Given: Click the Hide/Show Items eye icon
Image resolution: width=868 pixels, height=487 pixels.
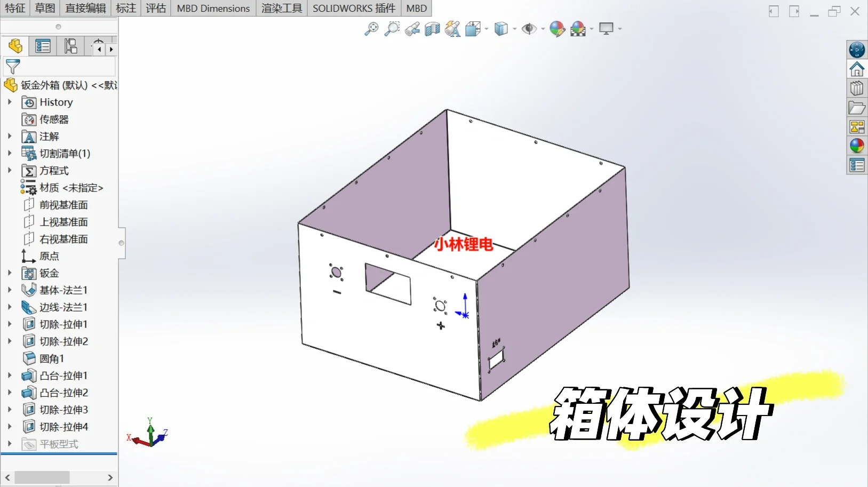Looking at the screenshot, I should (x=529, y=29).
